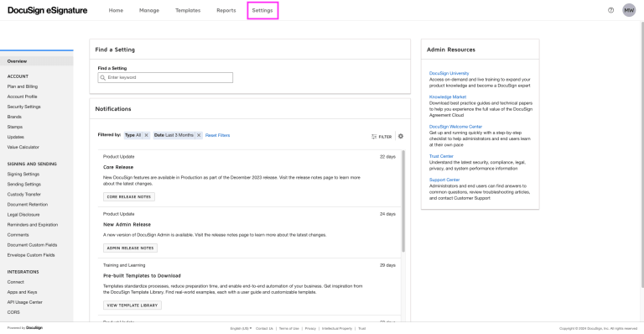
Task: Open DocuSign Welcome Center link
Action: point(455,127)
